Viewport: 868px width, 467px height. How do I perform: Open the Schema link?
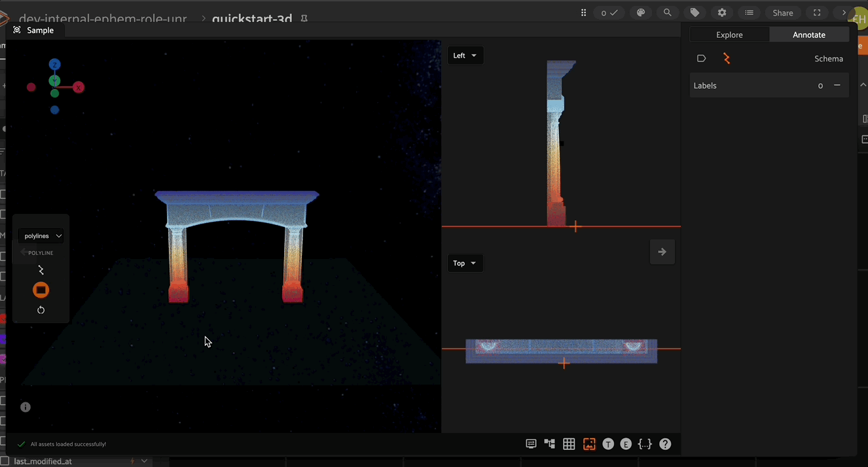pyautogui.click(x=828, y=59)
